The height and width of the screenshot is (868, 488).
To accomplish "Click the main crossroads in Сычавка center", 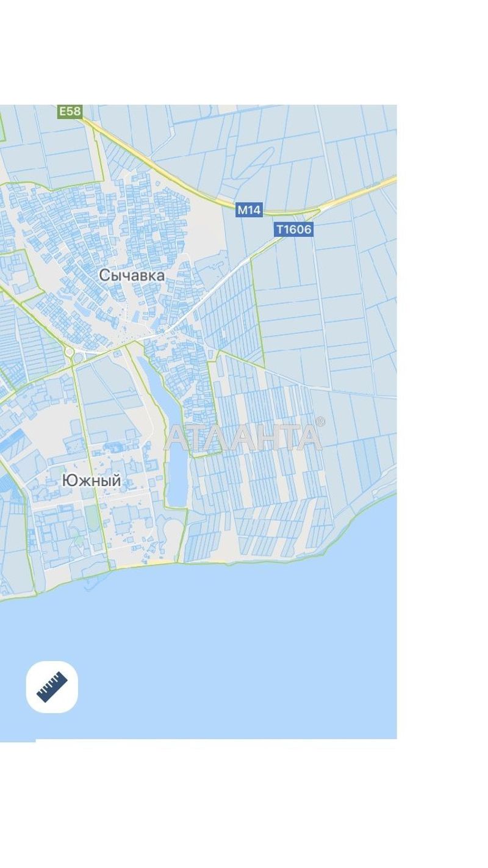I will [x=160, y=334].
